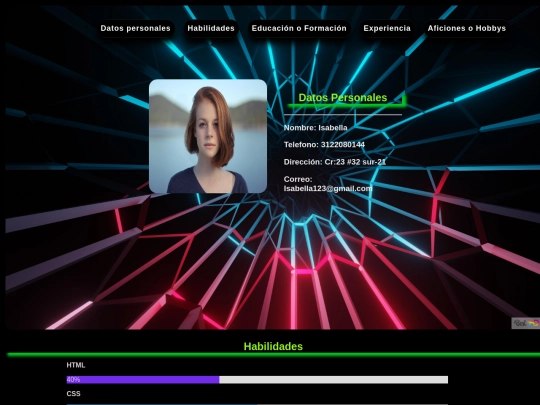Click the HTML skill progress bar

257,380
